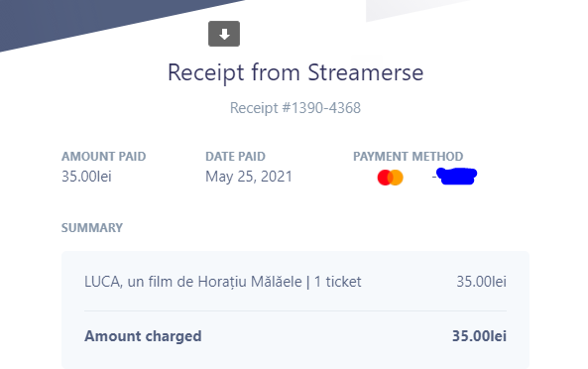Click receipt number #1390-4368
The width and height of the screenshot is (588, 369).
[295, 108]
